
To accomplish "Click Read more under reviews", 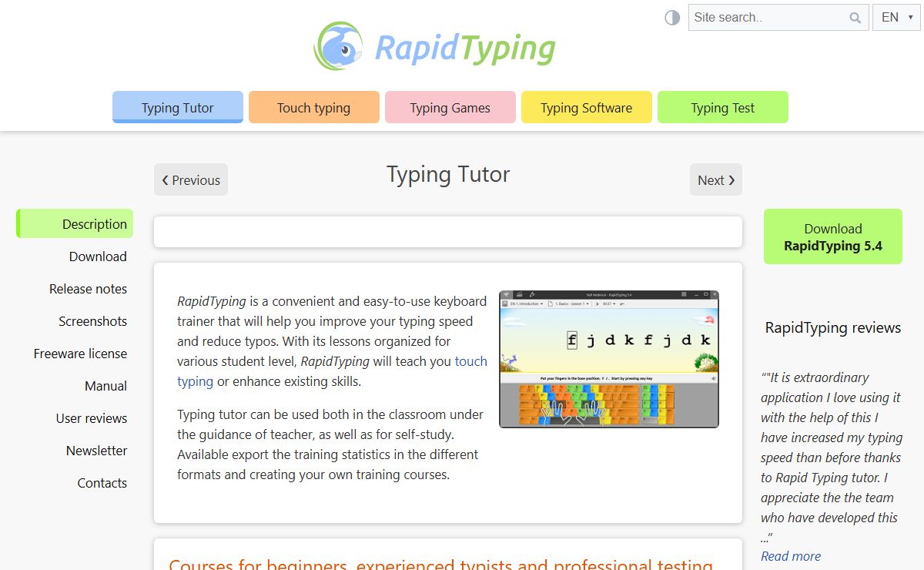I will pyautogui.click(x=791, y=556).
